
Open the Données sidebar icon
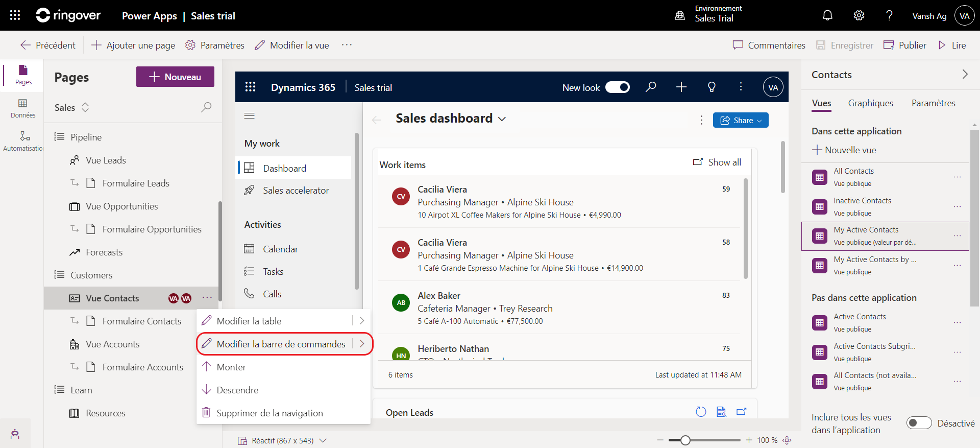coord(23,108)
